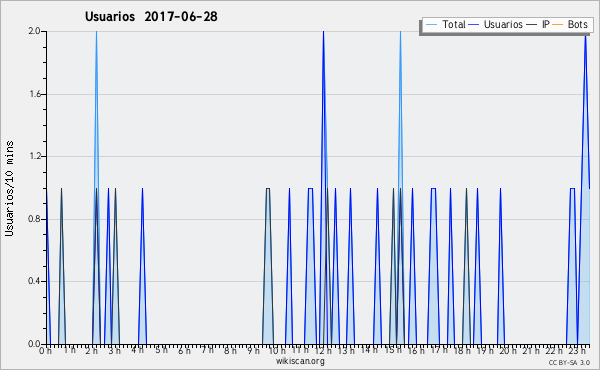This screenshot has height=370, width=600.
Task: Click the 7 h x-axis label
Action: point(207,350)
